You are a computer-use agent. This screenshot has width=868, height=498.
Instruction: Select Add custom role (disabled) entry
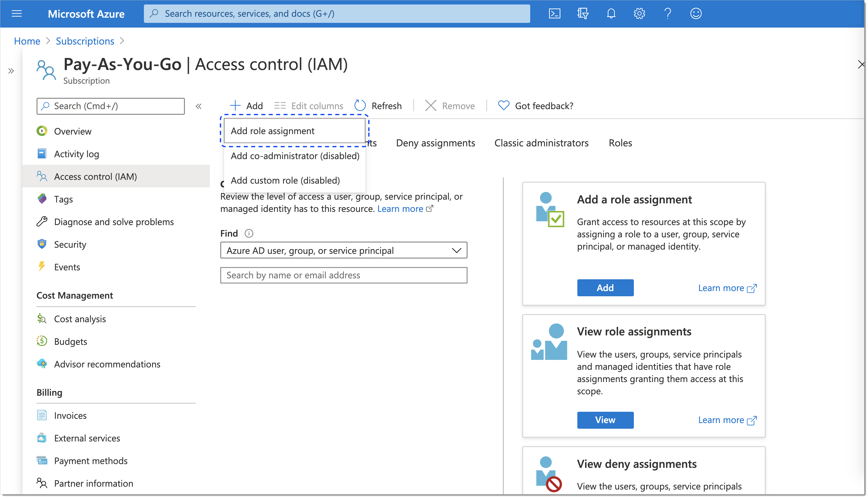(295, 180)
